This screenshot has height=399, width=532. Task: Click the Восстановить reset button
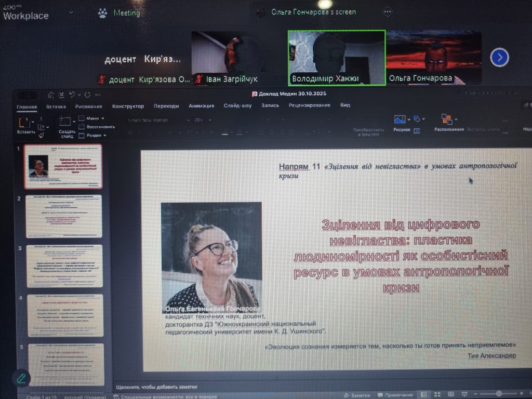[x=100, y=127]
